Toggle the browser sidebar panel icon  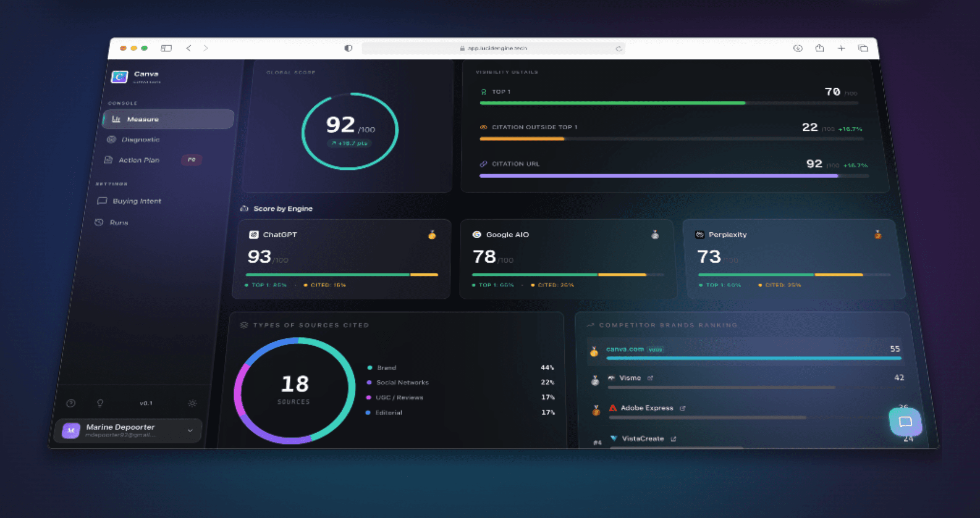(166, 48)
